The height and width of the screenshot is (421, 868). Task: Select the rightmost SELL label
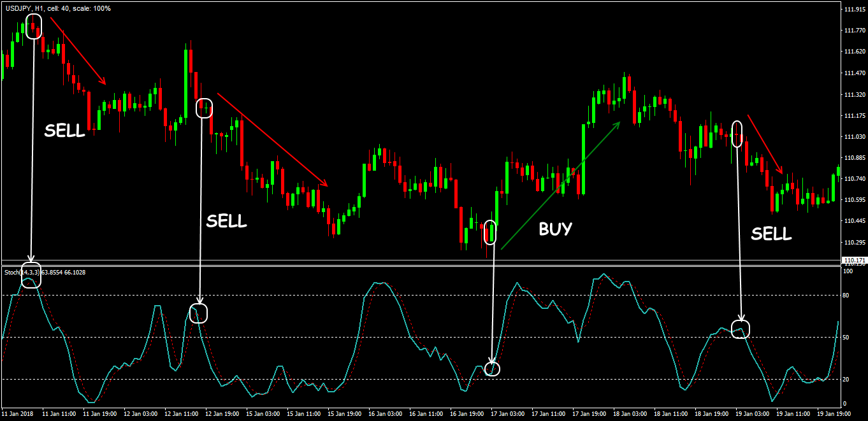[771, 234]
